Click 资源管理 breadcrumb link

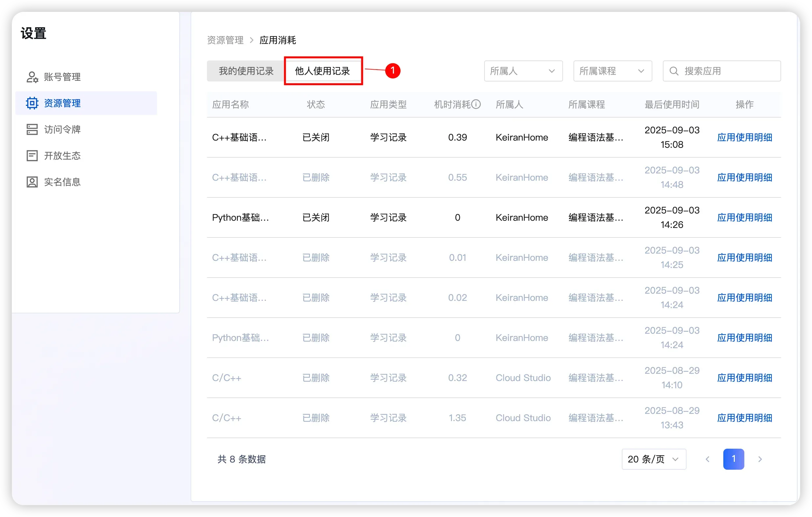pyautogui.click(x=225, y=40)
